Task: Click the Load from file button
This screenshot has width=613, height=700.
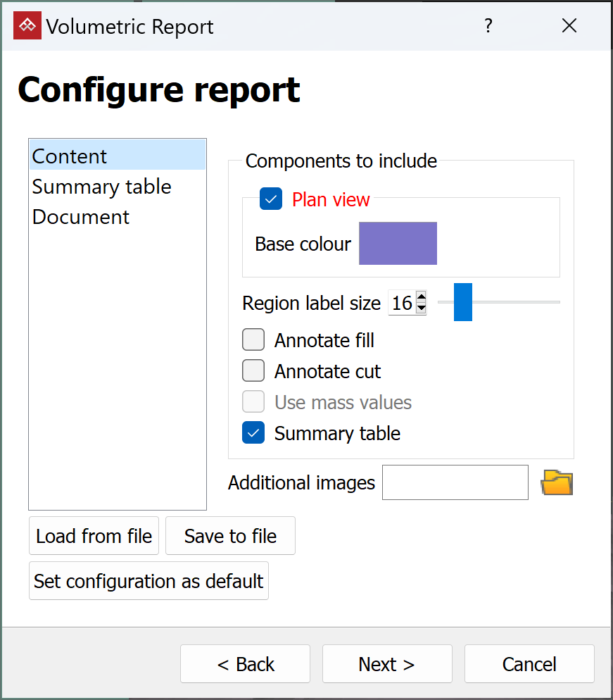Action: coord(94,537)
